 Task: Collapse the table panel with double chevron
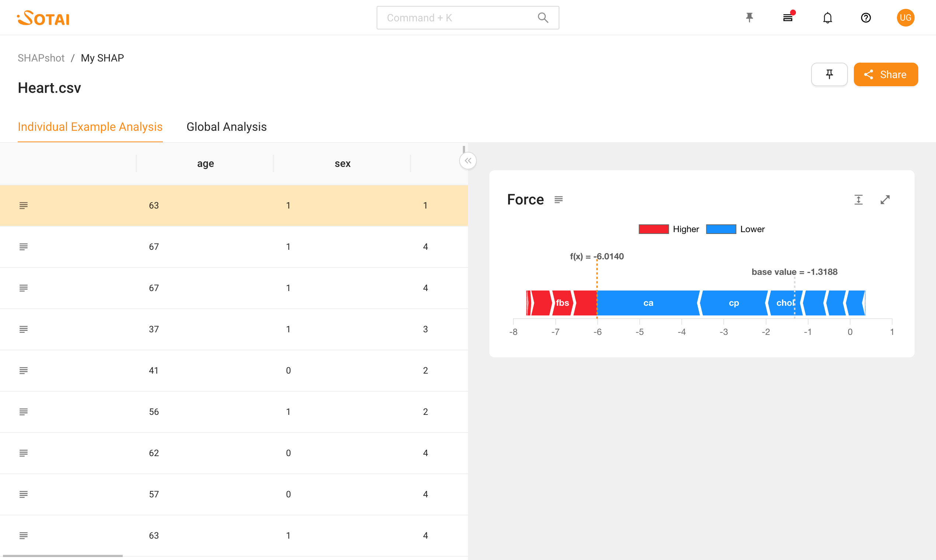(x=468, y=161)
